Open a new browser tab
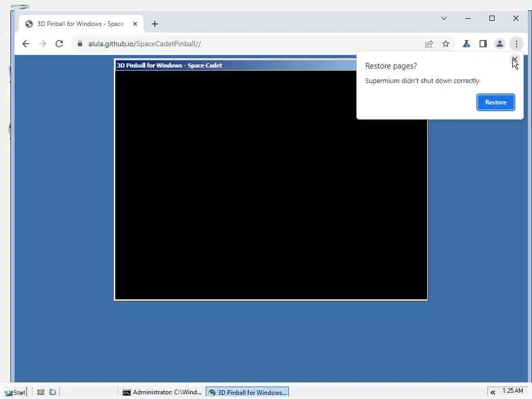Screen dimensions: 532x399 (x=155, y=24)
